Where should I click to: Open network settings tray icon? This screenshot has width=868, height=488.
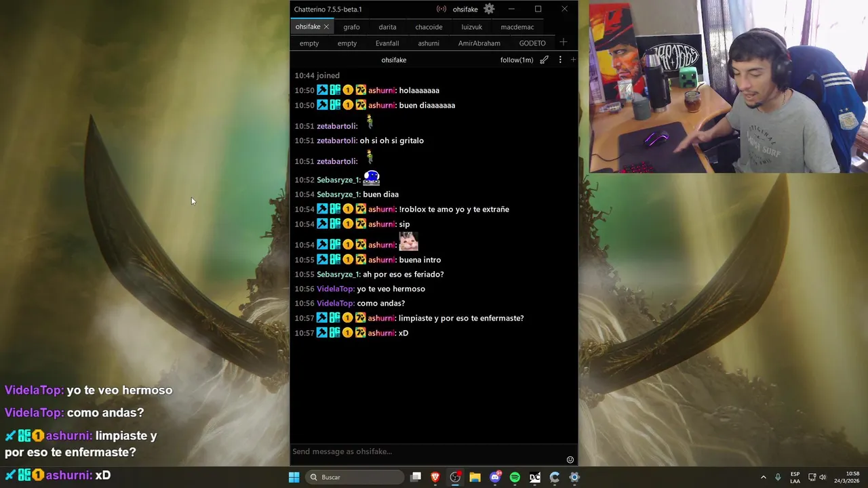(812, 477)
